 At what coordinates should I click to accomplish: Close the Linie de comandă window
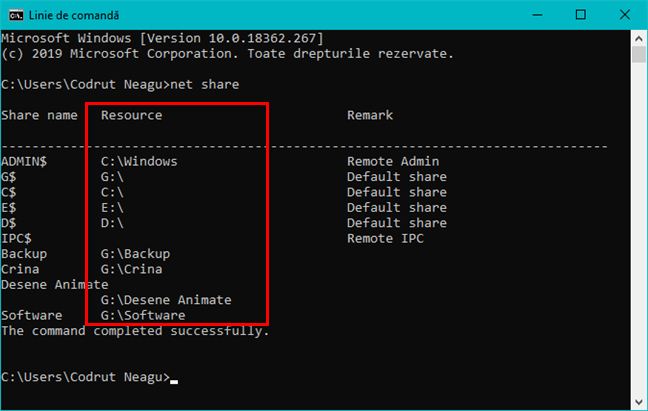coord(625,15)
